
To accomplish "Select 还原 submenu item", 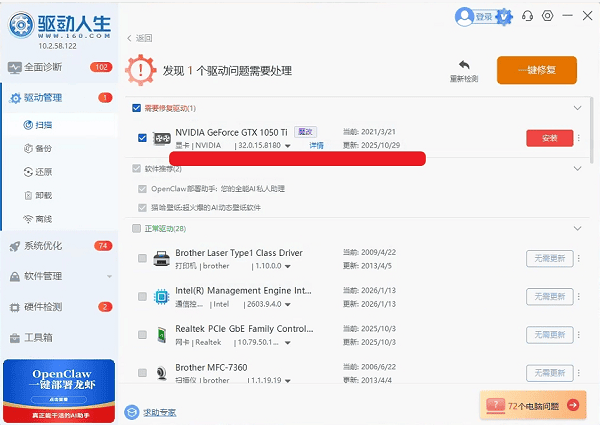I will (59, 172).
